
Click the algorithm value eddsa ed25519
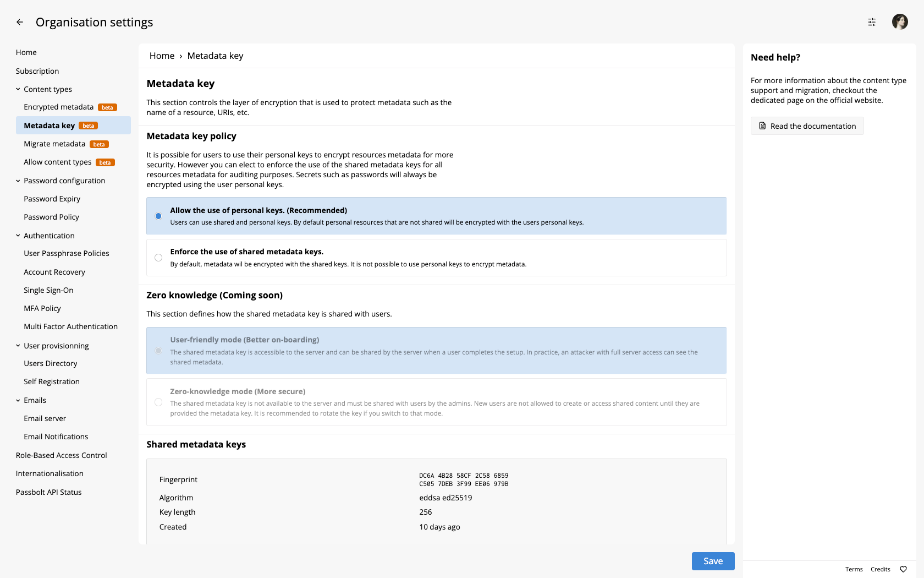(446, 498)
